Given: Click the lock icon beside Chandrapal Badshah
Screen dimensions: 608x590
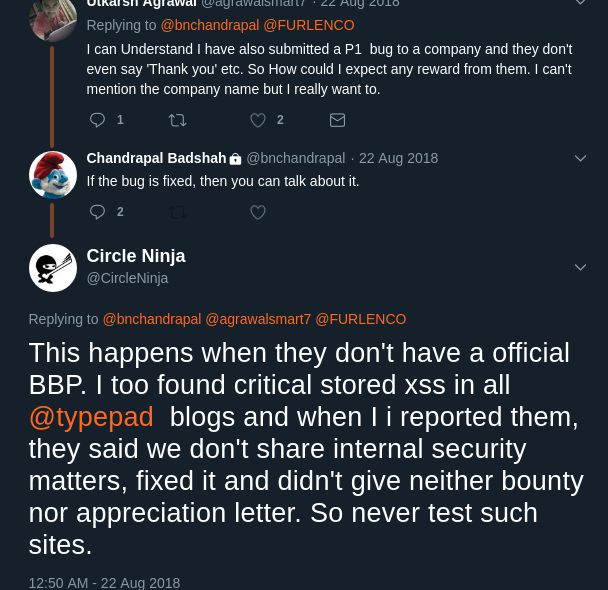Looking at the screenshot, I should 235,159.
